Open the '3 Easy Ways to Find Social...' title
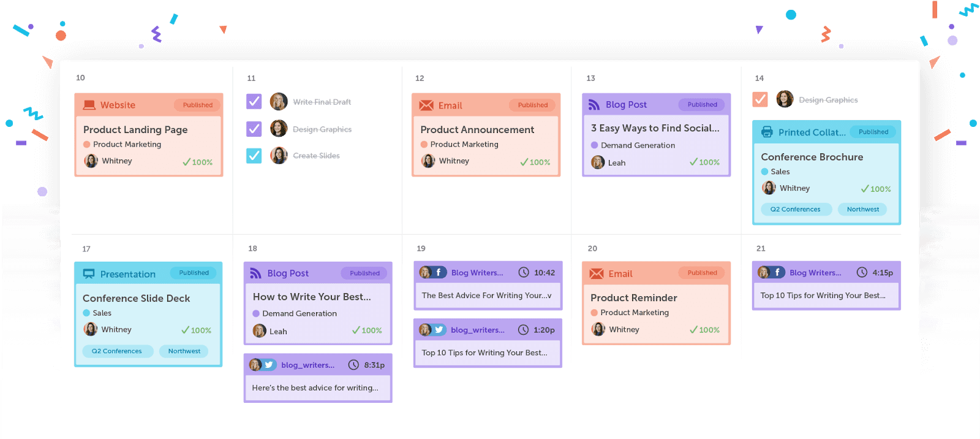The height and width of the screenshot is (439, 980). [655, 128]
